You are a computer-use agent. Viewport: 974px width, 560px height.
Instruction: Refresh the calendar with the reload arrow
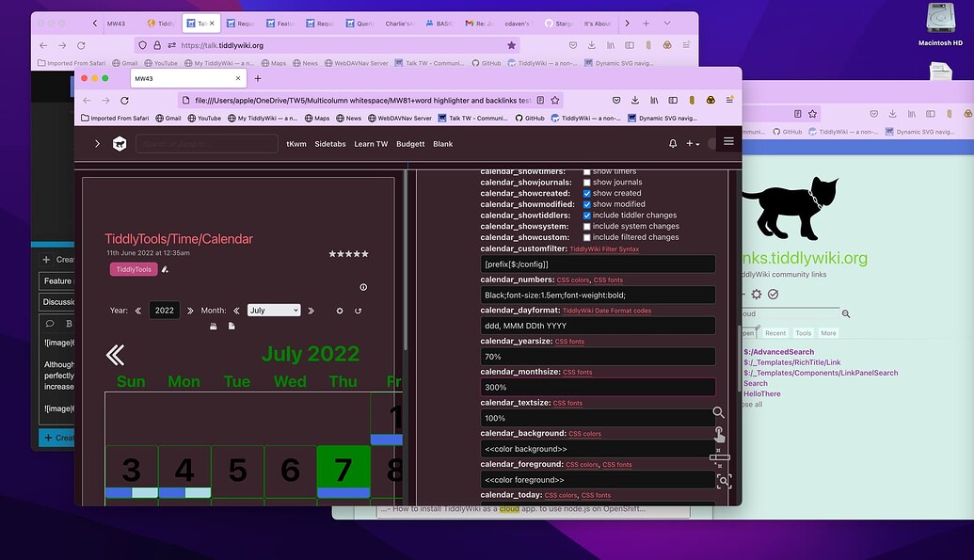pos(359,311)
